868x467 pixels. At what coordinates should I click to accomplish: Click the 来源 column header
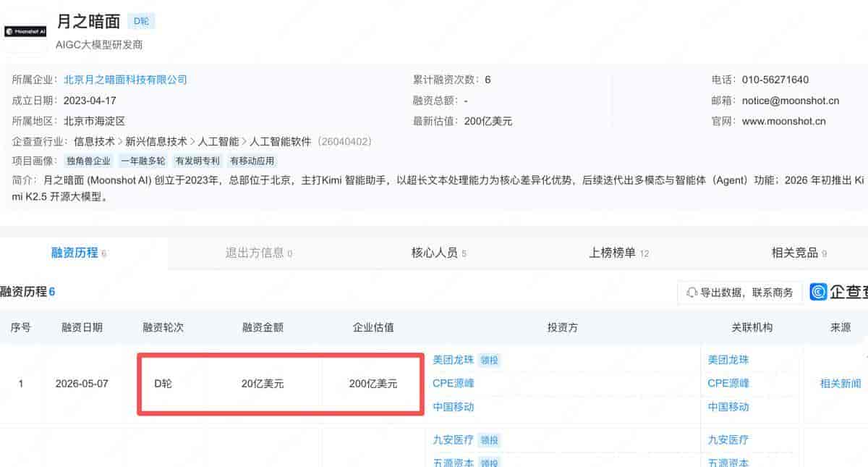[841, 327]
